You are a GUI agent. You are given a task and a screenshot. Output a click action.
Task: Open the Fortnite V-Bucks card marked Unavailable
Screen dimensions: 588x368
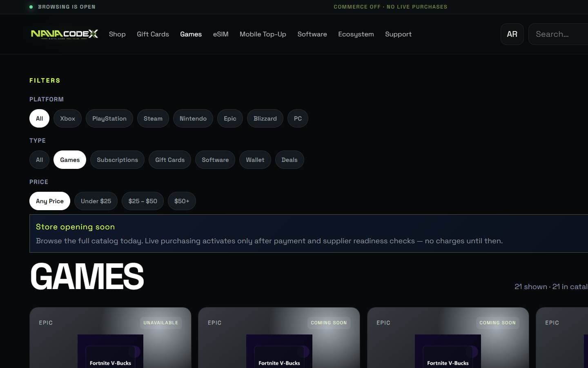[110, 338]
